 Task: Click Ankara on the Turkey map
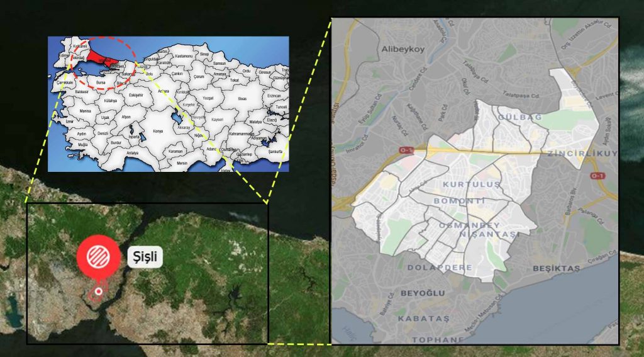(164, 91)
